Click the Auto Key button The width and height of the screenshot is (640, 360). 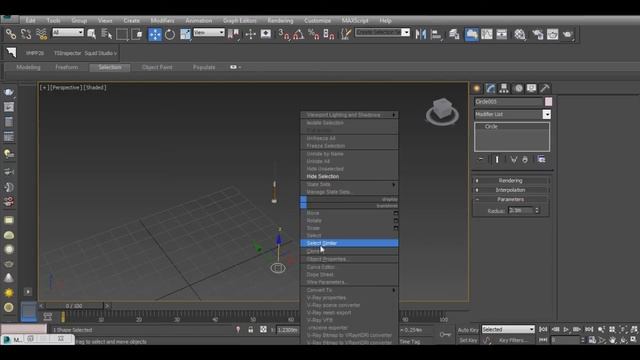click(x=468, y=330)
